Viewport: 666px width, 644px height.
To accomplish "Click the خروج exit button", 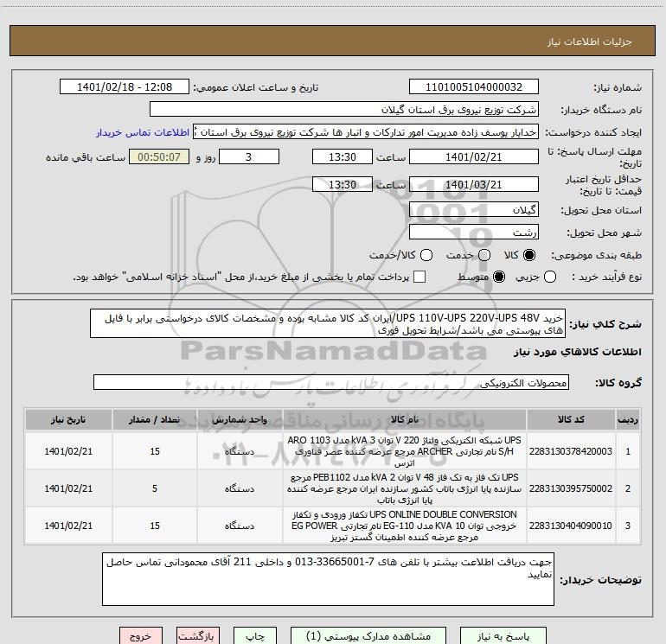I will coord(141,636).
